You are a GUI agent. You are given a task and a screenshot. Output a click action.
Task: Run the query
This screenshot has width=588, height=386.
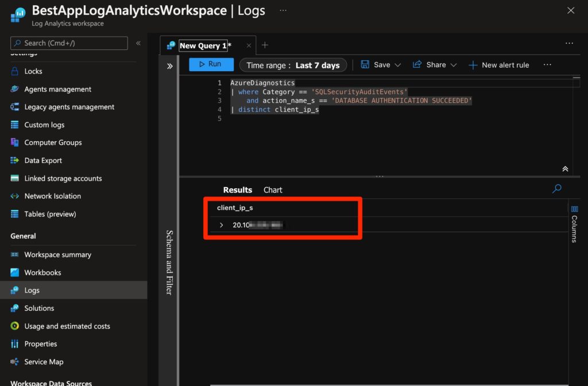[211, 64]
